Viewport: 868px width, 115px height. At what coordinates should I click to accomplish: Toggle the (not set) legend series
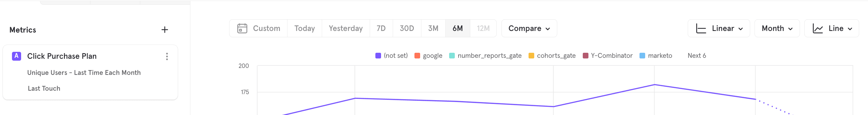tap(391, 56)
